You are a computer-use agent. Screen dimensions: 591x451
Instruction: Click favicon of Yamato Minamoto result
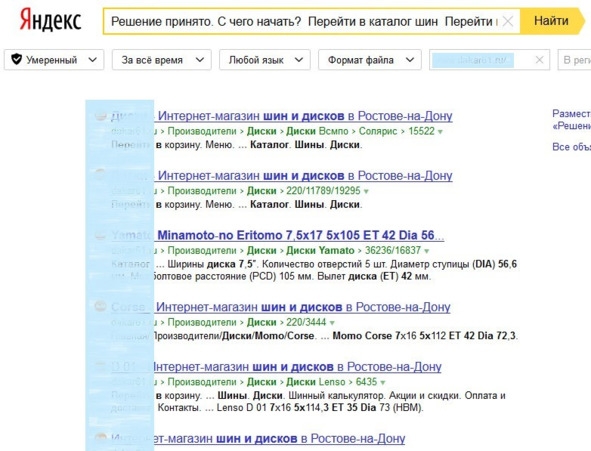click(100, 235)
